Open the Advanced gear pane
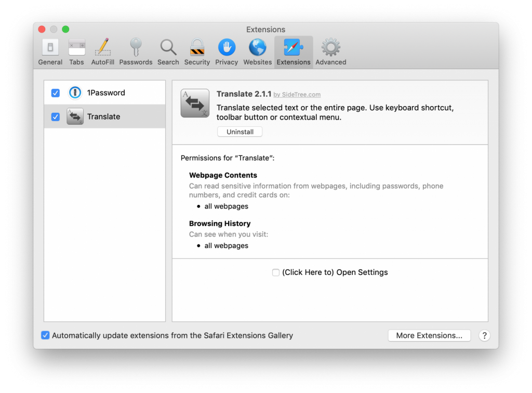Screen dimensions: 532x393 [331, 52]
